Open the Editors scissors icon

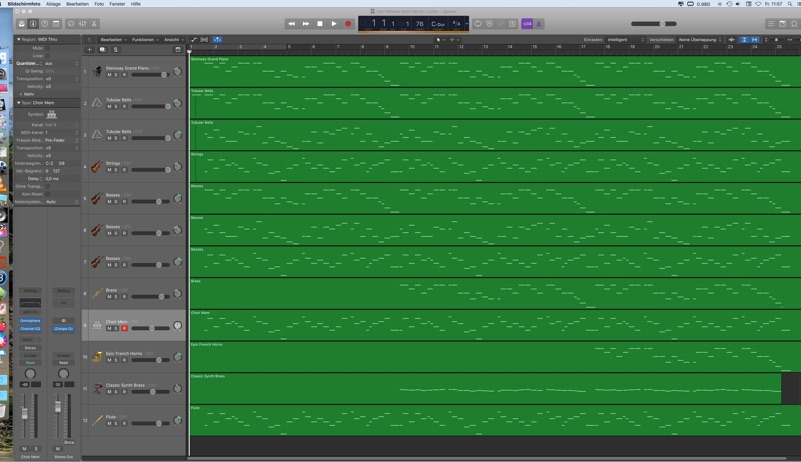94,24
